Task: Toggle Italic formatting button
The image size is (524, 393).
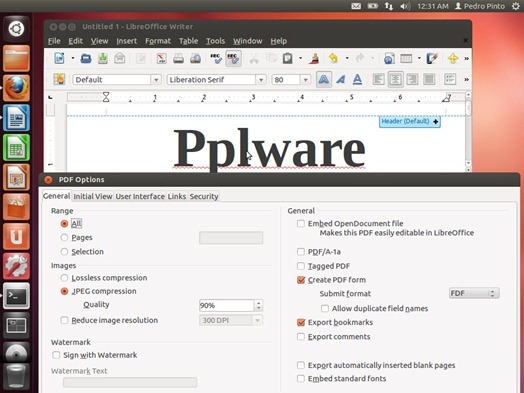Action: coord(341,80)
